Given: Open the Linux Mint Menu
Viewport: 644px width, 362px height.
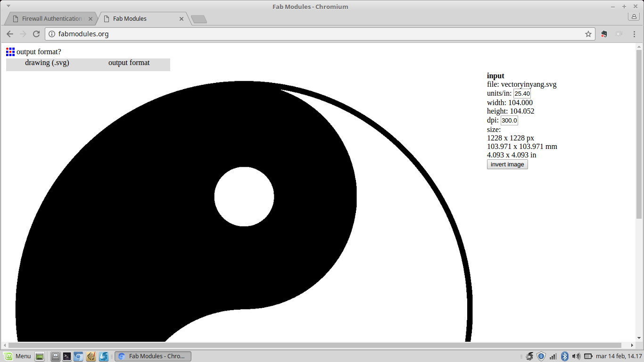Looking at the screenshot, I should 17,356.
